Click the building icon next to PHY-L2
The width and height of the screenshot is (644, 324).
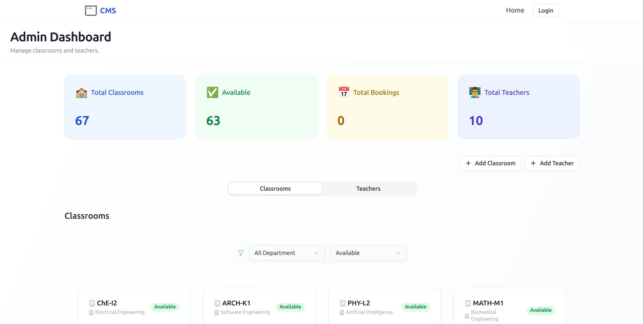[x=342, y=303]
